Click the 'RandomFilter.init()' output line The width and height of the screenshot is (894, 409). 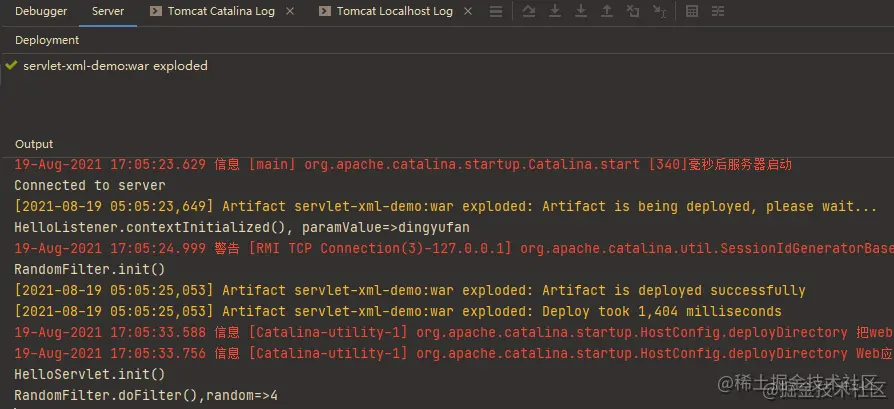pos(90,269)
